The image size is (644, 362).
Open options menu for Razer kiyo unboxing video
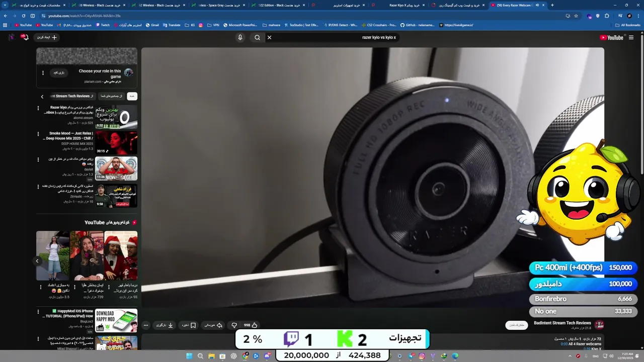pyautogui.click(x=38, y=108)
